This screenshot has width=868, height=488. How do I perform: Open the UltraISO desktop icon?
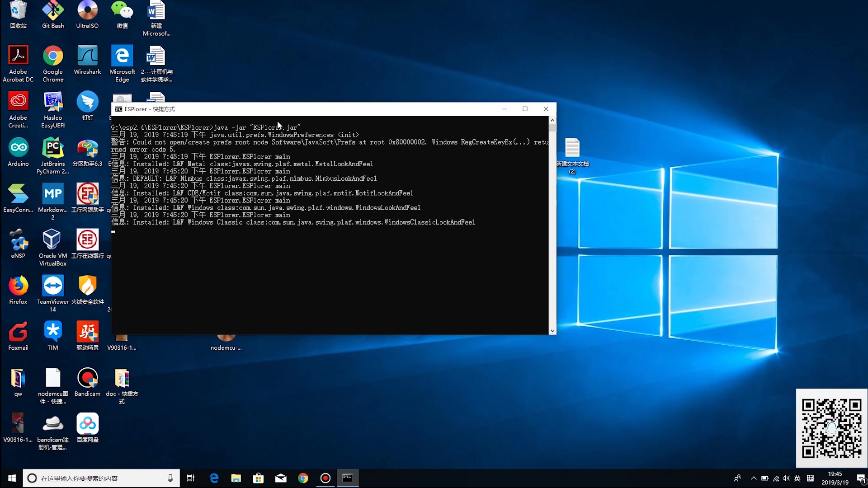[87, 15]
